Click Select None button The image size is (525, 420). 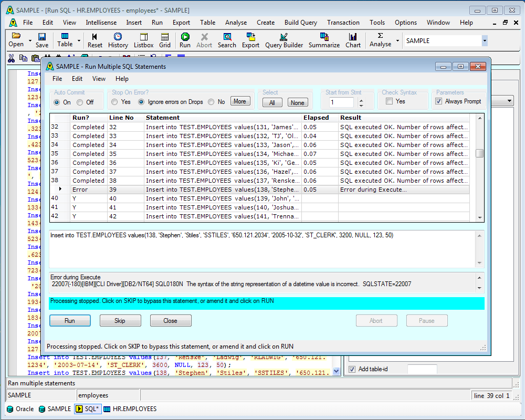click(x=298, y=102)
